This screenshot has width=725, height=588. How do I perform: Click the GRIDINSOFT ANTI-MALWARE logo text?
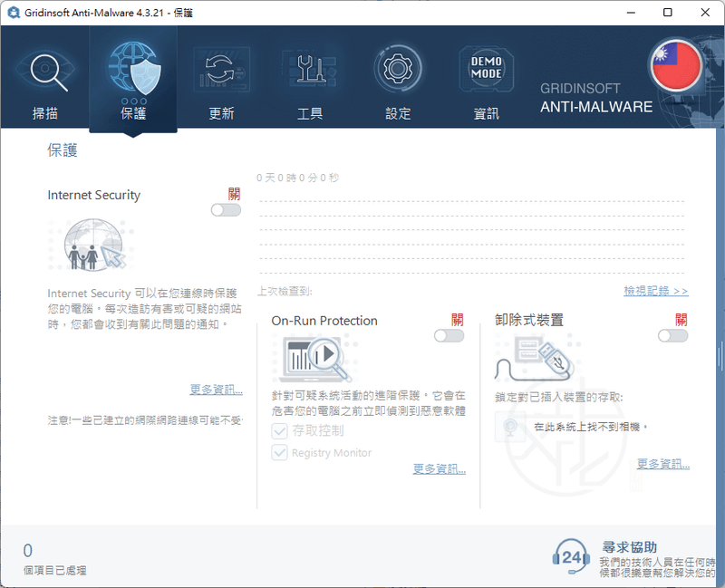596,98
